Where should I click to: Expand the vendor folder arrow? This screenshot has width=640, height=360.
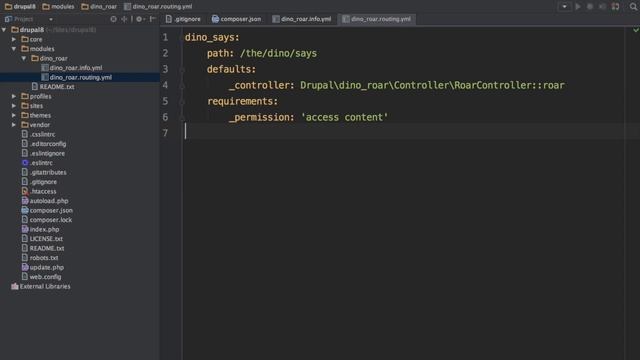point(14,124)
